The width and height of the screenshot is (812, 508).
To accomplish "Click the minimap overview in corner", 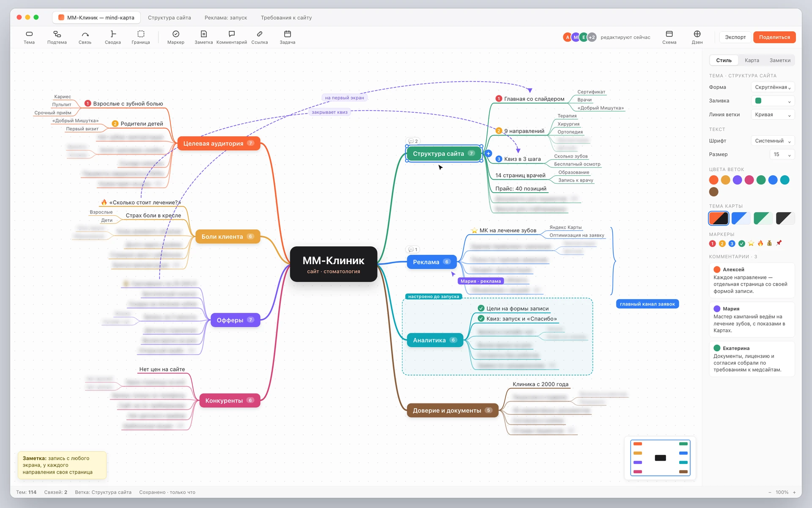I will click(660, 458).
